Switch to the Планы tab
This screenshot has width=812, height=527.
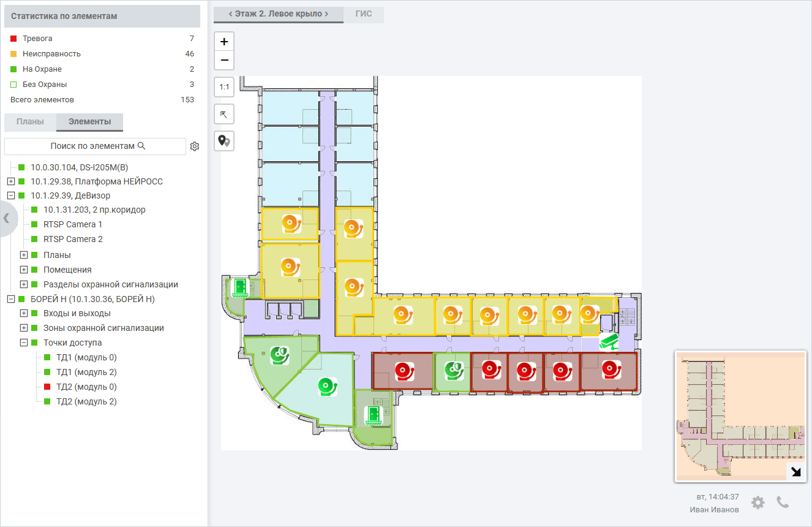(30, 122)
